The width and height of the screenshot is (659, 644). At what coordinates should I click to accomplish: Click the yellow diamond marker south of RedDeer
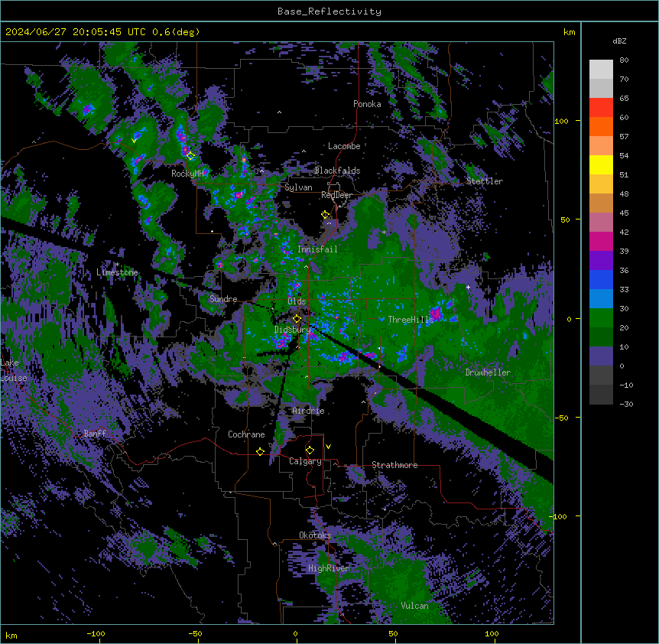(x=325, y=214)
